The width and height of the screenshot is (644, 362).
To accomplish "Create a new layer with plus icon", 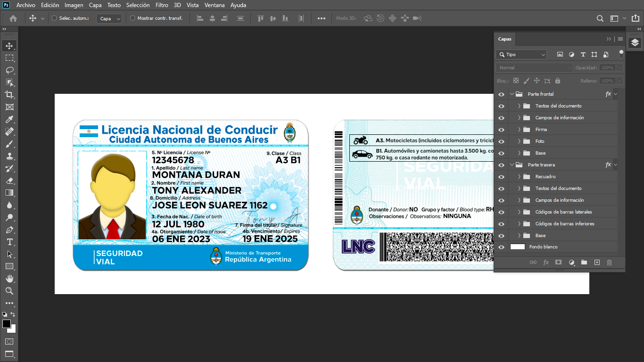I will [x=597, y=263].
